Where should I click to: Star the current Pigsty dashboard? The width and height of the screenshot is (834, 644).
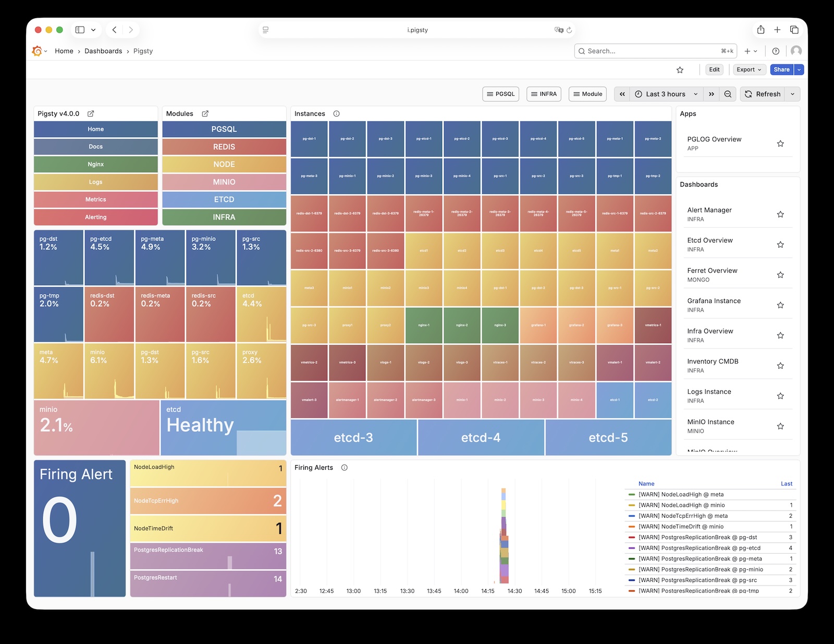680,70
